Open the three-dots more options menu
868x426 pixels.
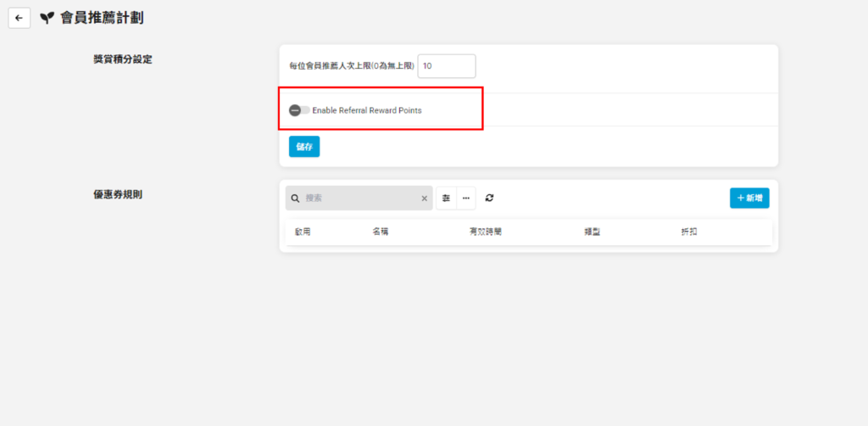(x=466, y=198)
